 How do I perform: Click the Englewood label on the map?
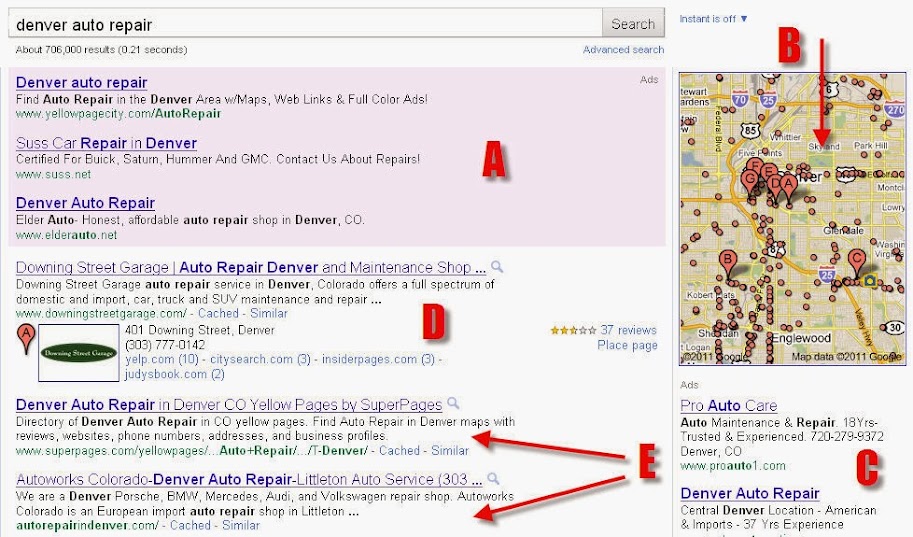(x=801, y=338)
